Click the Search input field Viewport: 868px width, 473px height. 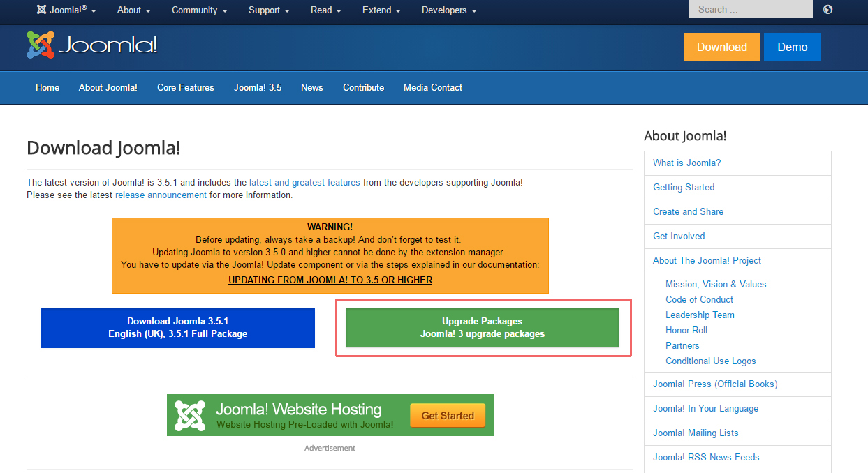pos(751,9)
